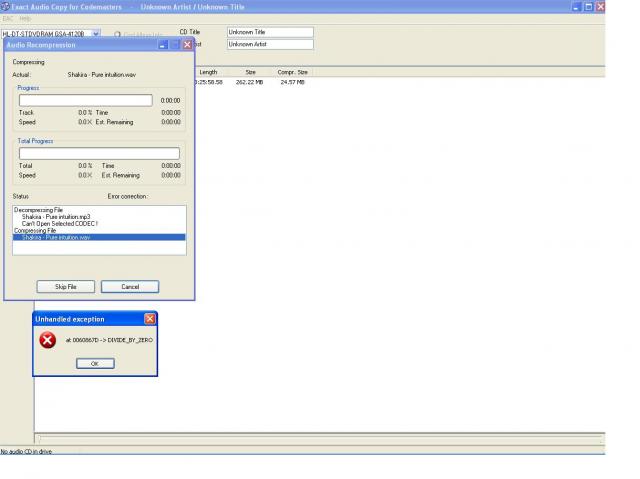Open the Help menu
Screen dimensions: 640x479
(25, 19)
